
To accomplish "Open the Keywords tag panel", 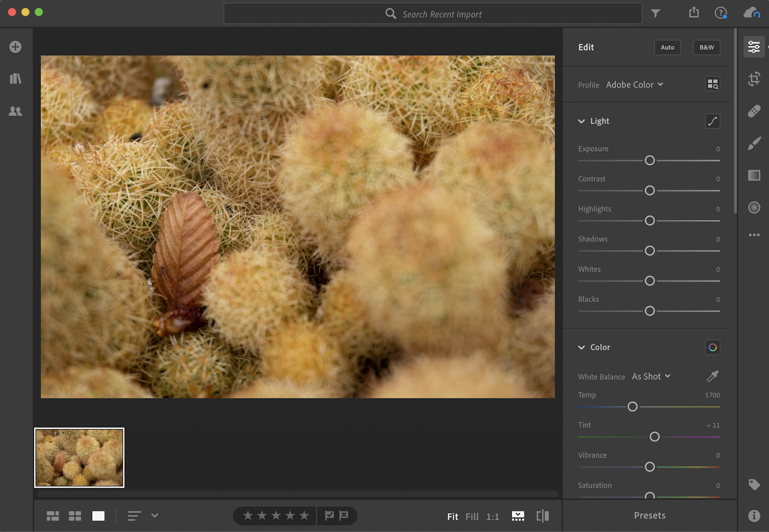I will tap(754, 484).
